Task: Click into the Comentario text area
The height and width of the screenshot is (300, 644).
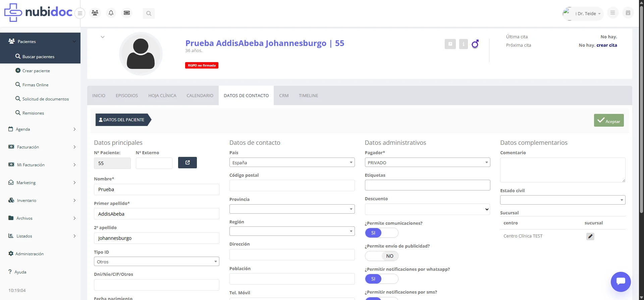Action: pyautogui.click(x=562, y=170)
